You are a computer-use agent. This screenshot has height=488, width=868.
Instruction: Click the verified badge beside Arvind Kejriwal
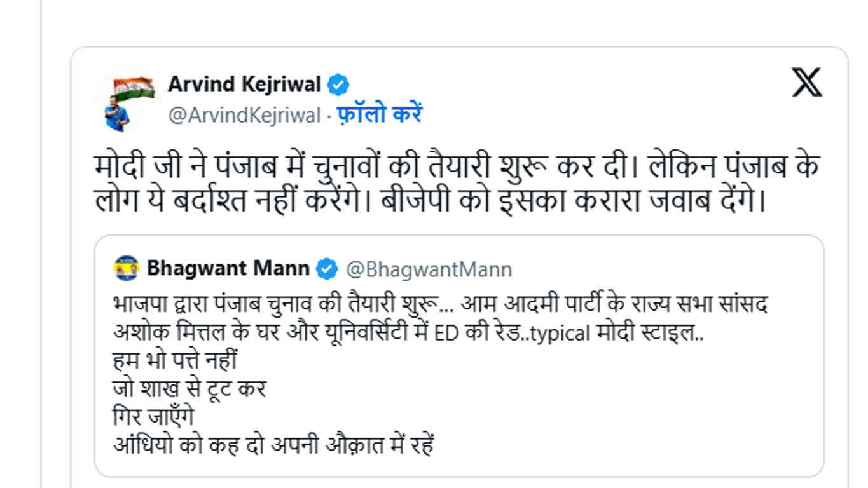[338, 84]
